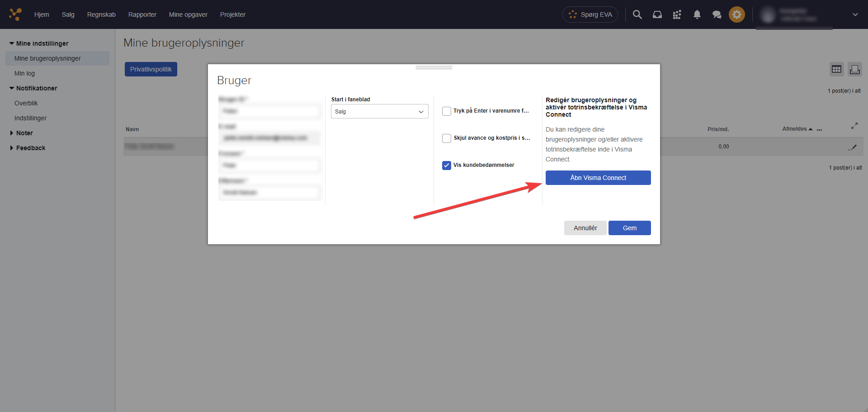
Task: Open Projekter menu
Action: coord(233,14)
